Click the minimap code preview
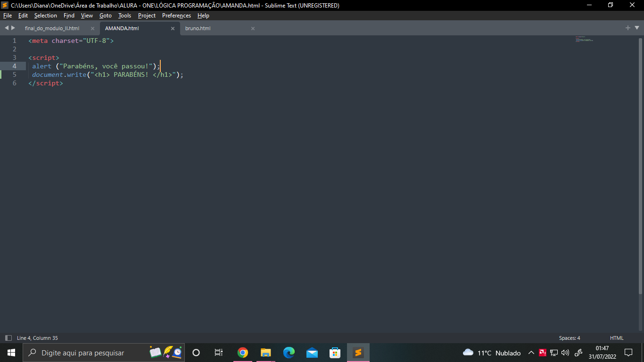Screen dimensions: 644x362 (x=584, y=39)
